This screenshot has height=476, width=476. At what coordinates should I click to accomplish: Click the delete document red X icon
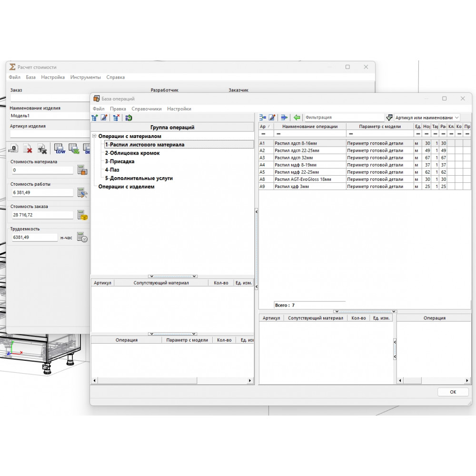click(x=28, y=149)
